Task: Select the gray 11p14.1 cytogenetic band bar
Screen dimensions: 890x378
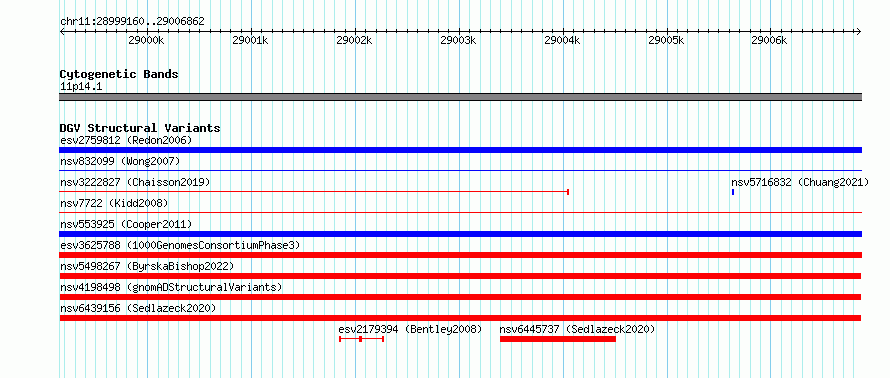Action: point(460,97)
